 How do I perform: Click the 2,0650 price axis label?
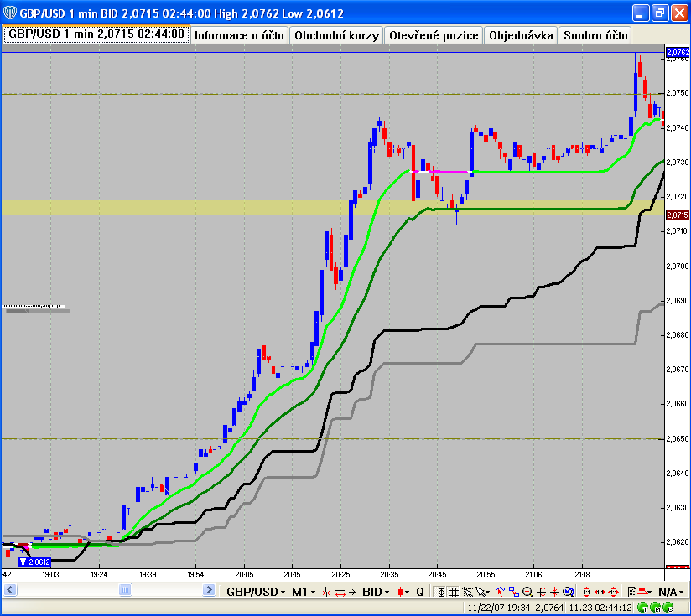pyautogui.click(x=678, y=439)
